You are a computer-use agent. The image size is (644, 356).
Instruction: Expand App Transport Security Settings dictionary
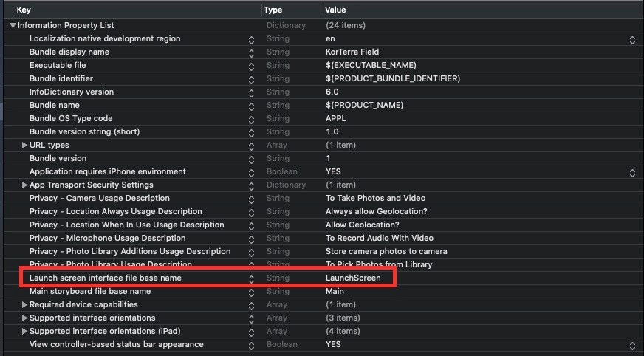pyautogui.click(x=24, y=185)
